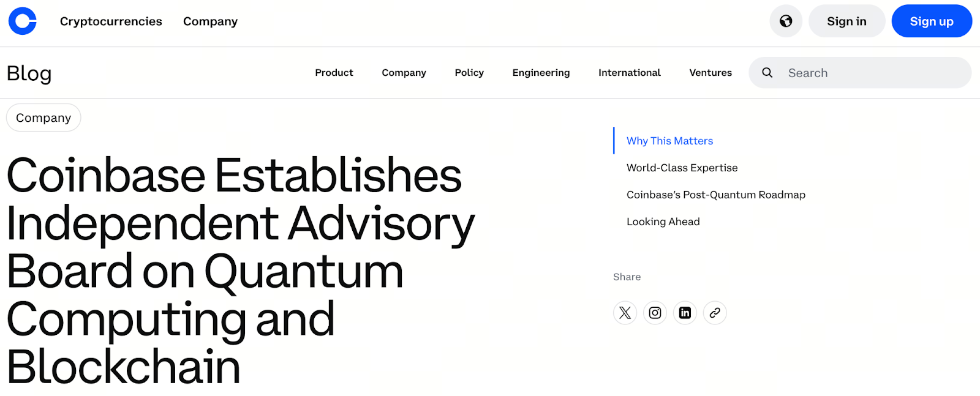Open the Cryptocurrencies menu
This screenshot has width=980, height=396.
[111, 21]
